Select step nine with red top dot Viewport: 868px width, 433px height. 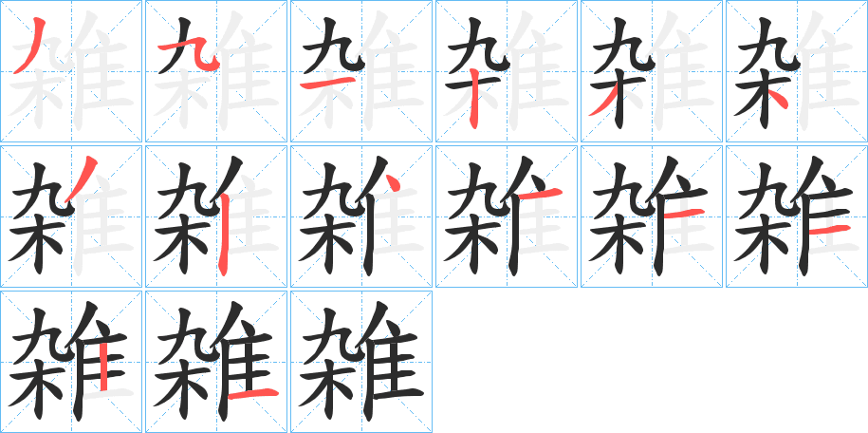coord(361,216)
